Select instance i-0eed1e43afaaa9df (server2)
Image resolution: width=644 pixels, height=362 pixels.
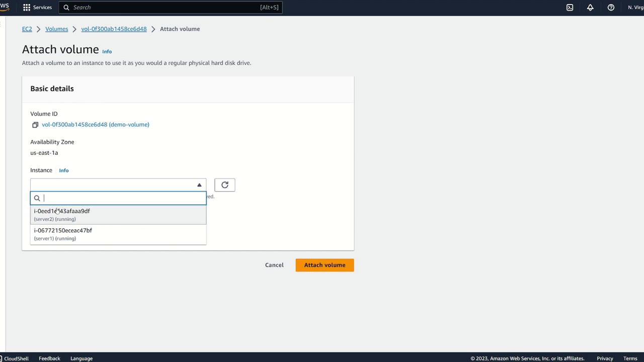[118, 215]
